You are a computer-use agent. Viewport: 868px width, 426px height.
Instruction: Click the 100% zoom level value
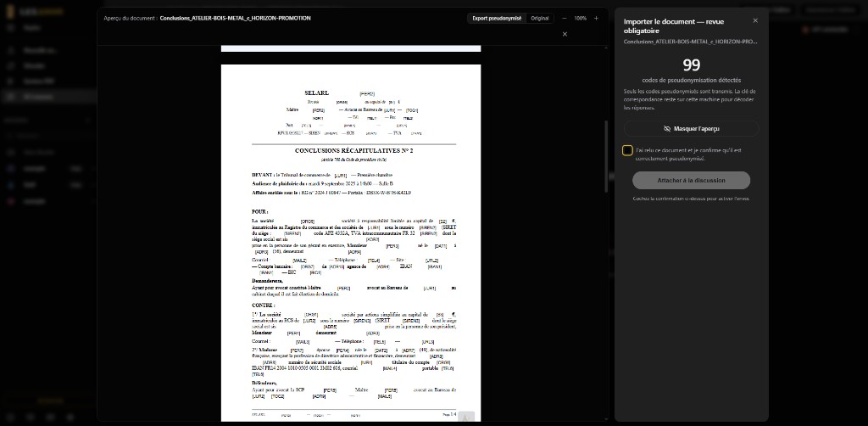(580, 19)
